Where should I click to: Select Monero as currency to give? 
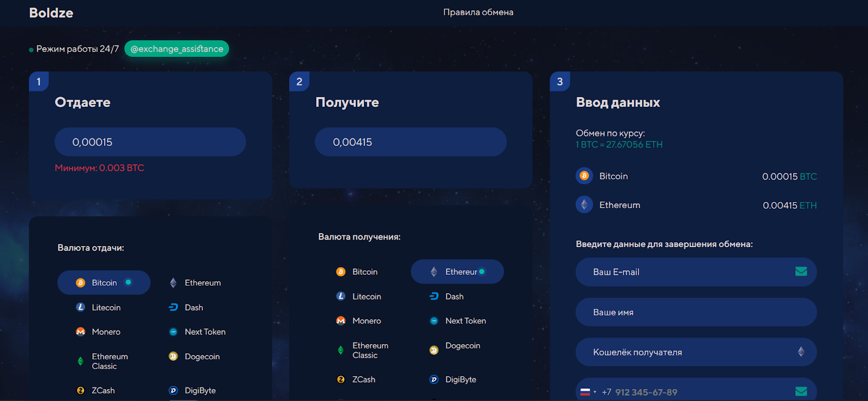99,332
